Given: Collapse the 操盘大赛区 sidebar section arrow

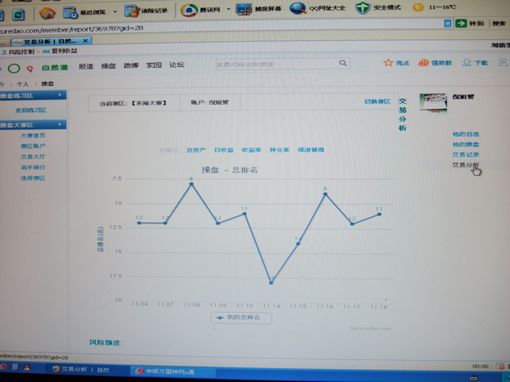Looking at the screenshot, I should coord(60,125).
